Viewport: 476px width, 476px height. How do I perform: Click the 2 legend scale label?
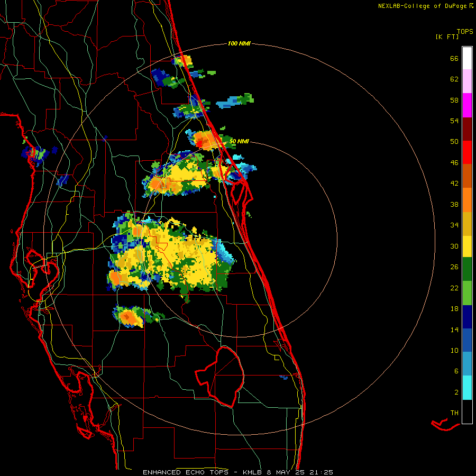(456, 392)
